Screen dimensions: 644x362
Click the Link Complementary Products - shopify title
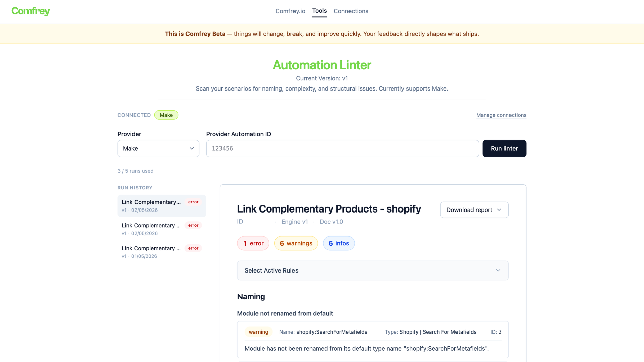tap(329, 209)
